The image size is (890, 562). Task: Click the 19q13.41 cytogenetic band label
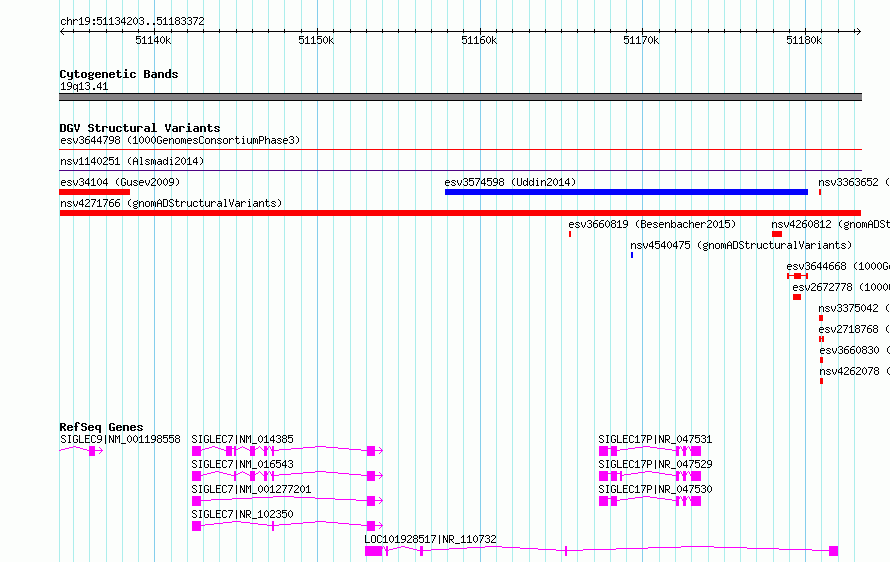tap(84, 86)
